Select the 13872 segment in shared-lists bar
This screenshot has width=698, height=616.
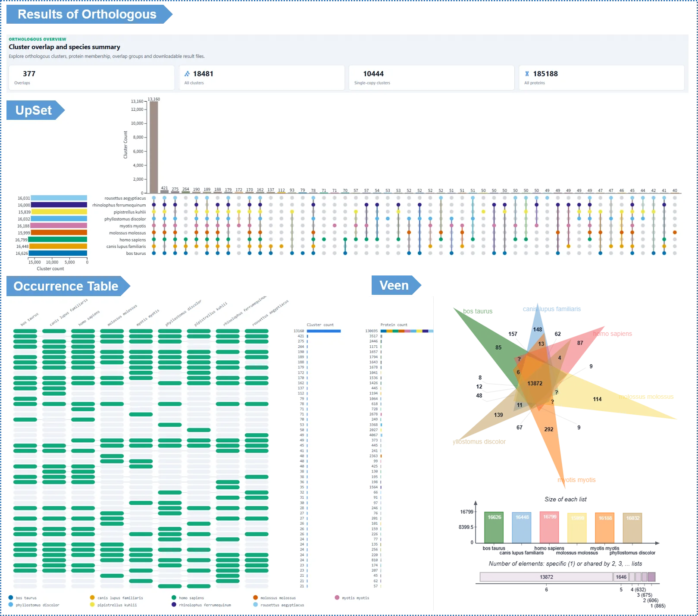coord(546,577)
